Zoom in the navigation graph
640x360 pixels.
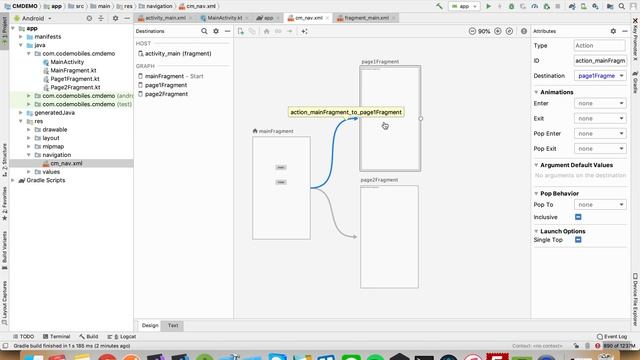tap(498, 31)
